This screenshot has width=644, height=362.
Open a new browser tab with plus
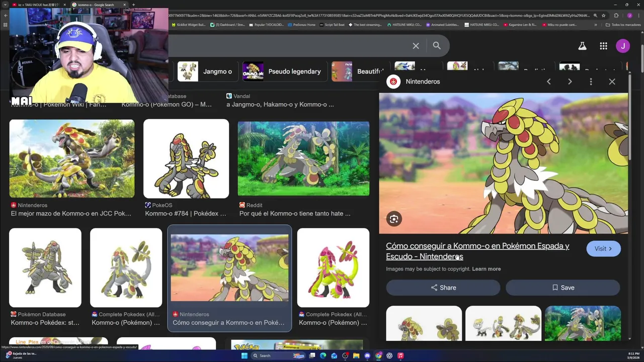click(x=133, y=5)
